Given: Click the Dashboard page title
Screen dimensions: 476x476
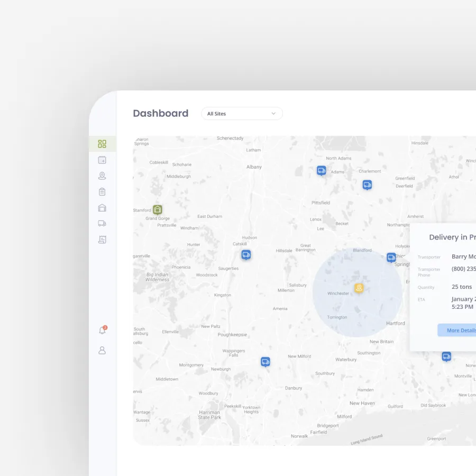Looking at the screenshot, I should 161,113.
